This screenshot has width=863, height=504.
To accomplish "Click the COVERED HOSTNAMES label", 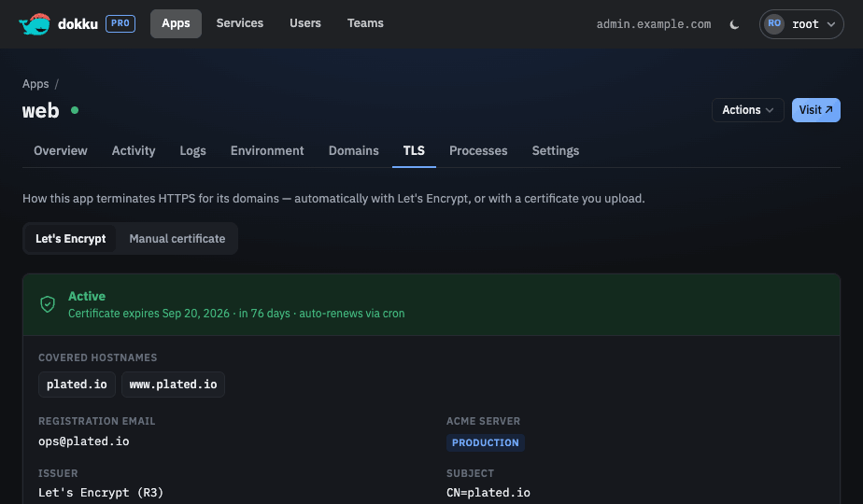I will 98,357.
